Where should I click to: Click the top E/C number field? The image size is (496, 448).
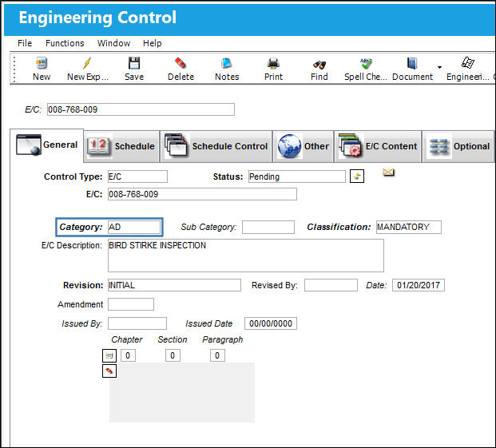(x=141, y=109)
